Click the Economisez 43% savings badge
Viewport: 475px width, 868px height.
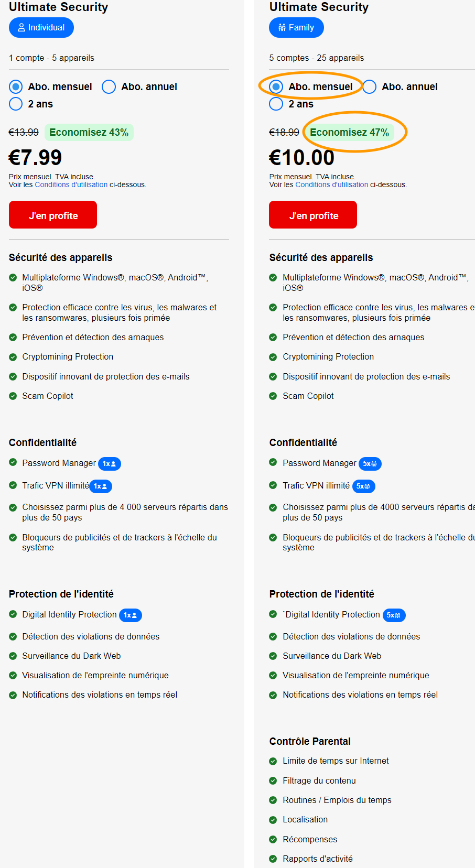point(89,132)
